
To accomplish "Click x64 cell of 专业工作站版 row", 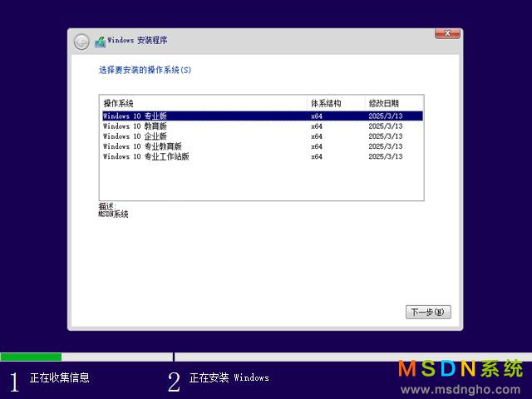I will coord(317,156).
